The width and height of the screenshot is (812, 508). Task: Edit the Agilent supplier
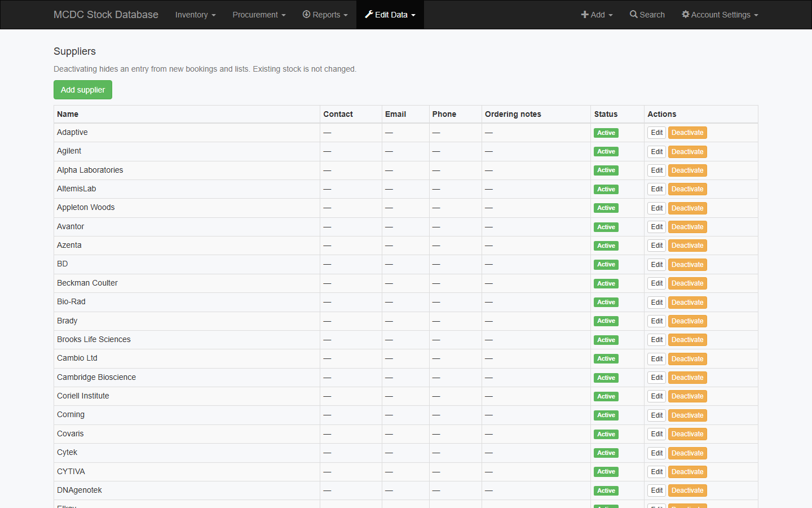click(656, 152)
